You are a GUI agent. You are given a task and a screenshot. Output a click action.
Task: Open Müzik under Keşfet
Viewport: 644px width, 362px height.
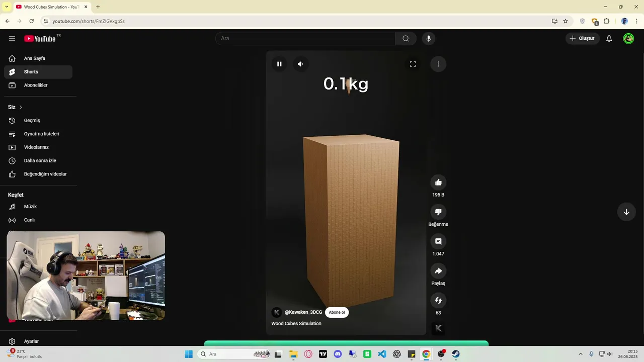coord(38,207)
